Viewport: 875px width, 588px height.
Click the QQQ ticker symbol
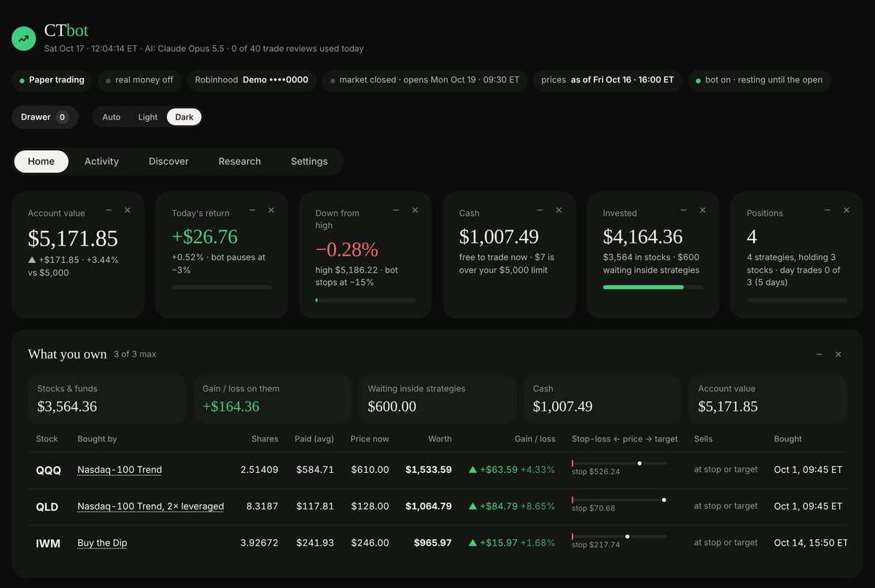(49, 471)
